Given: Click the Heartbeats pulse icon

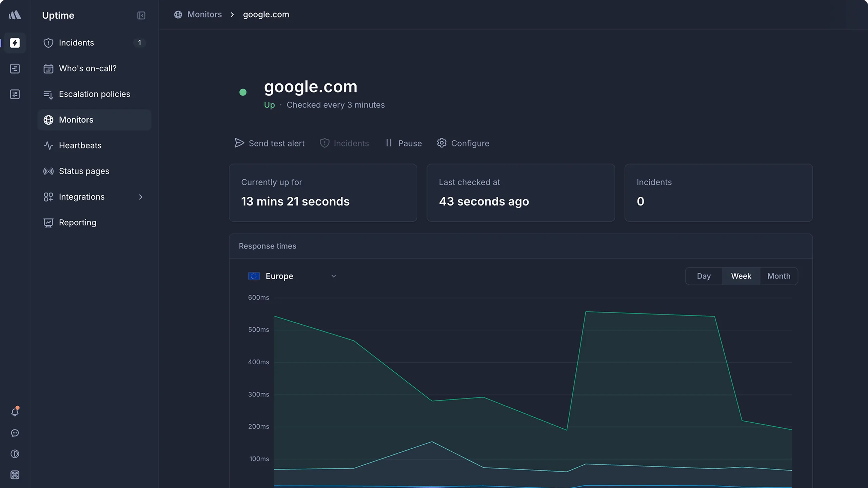Looking at the screenshot, I should click(x=48, y=146).
